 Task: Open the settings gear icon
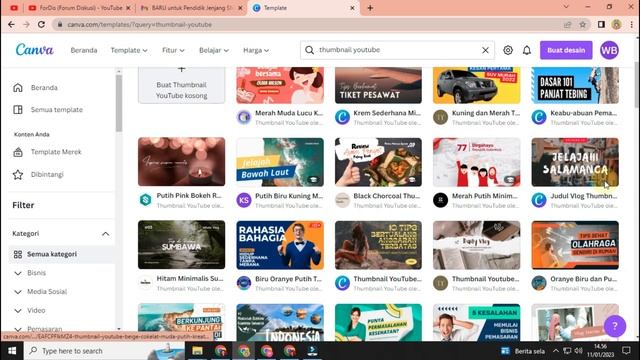point(508,50)
